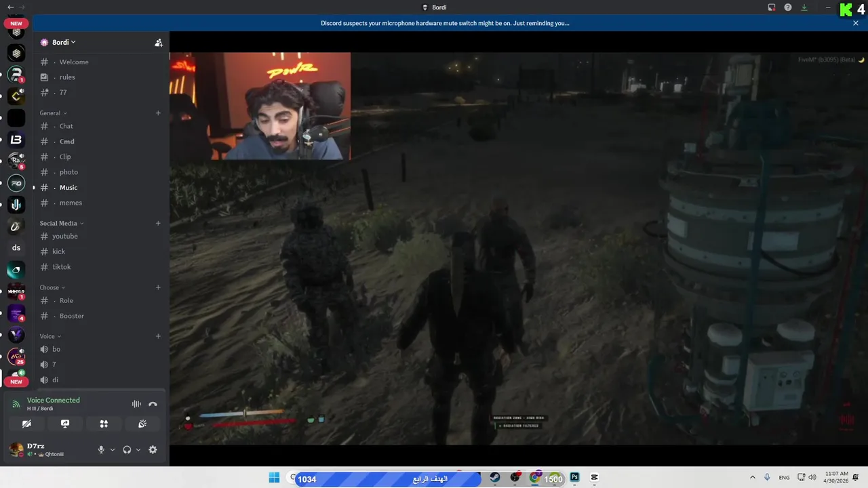Open noise suppression waveform icon
Viewport: 868px width, 488px height.
136,404
